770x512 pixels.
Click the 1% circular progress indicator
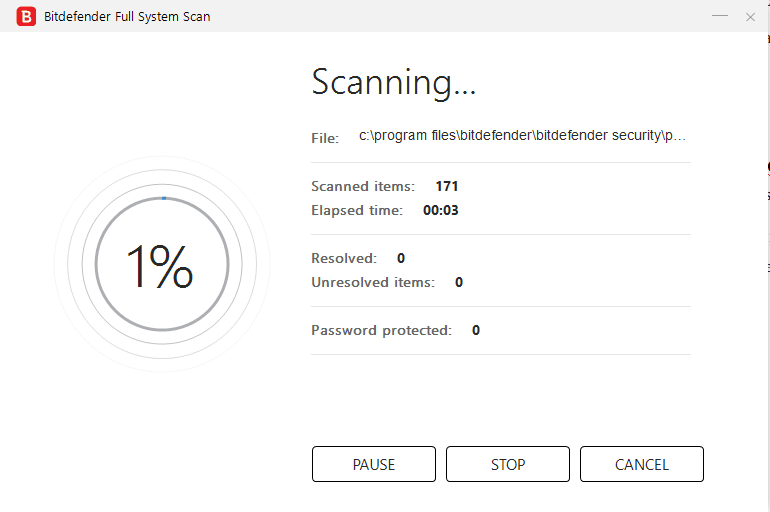click(x=162, y=264)
